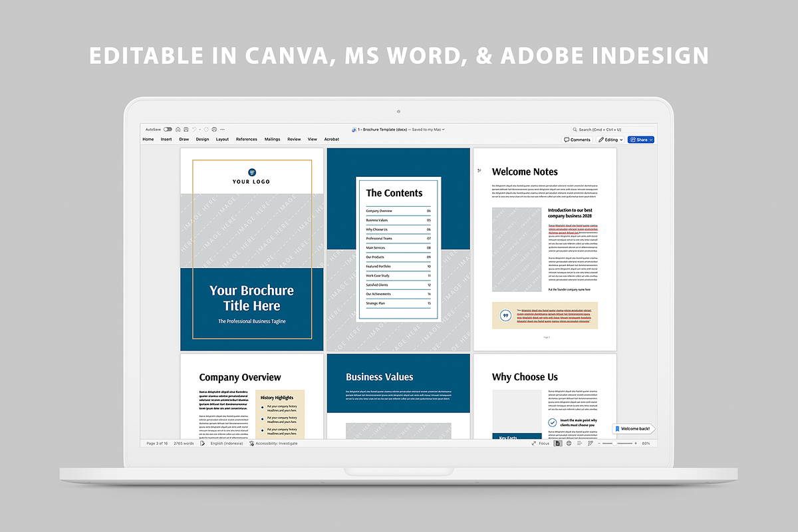Click the Company Overview page heading
This screenshot has width=798, height=532.
240,377
